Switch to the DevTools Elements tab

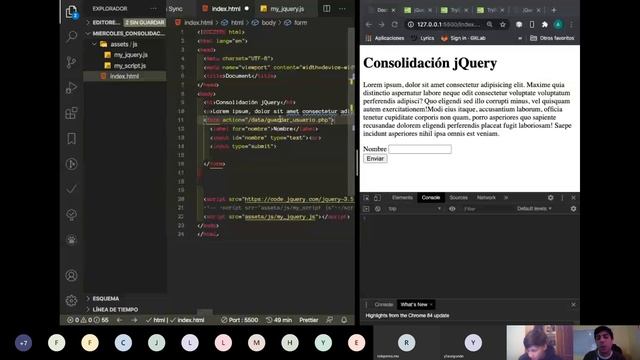[402, 198]
